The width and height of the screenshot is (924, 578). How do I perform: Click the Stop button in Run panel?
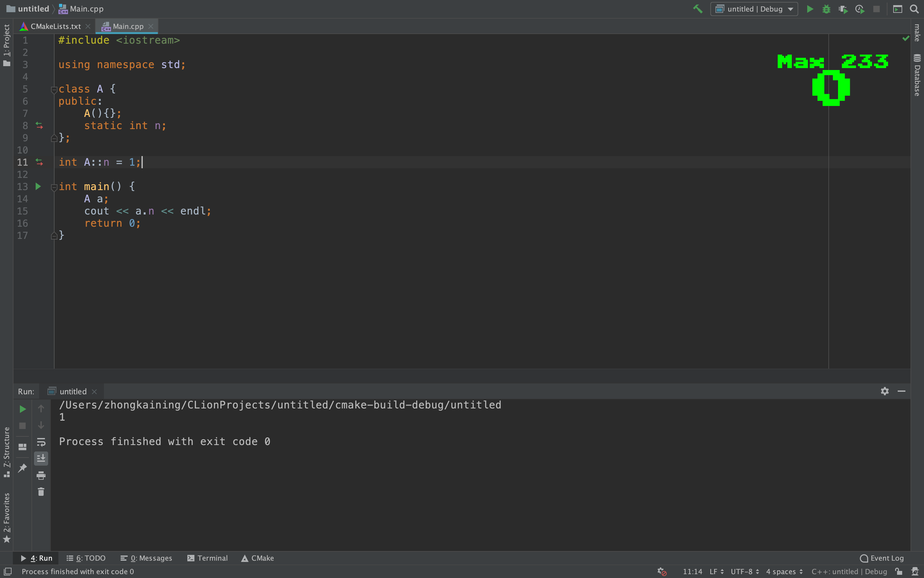point(22,425)
